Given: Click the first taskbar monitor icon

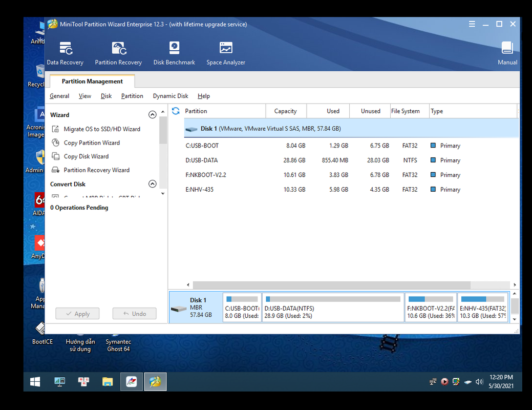Looking at the screenshot, I should (60, 381).
